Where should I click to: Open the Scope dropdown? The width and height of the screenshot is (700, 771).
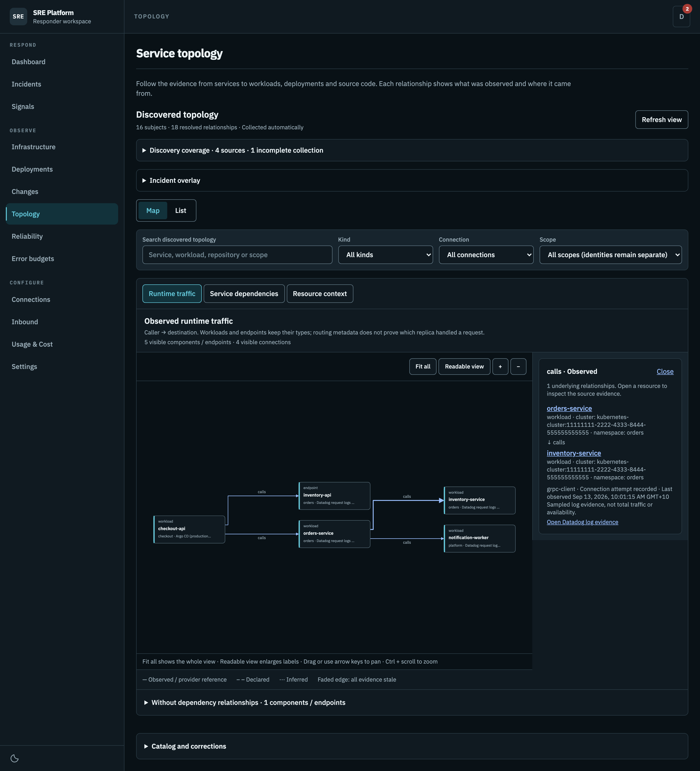tap(611, 255)
